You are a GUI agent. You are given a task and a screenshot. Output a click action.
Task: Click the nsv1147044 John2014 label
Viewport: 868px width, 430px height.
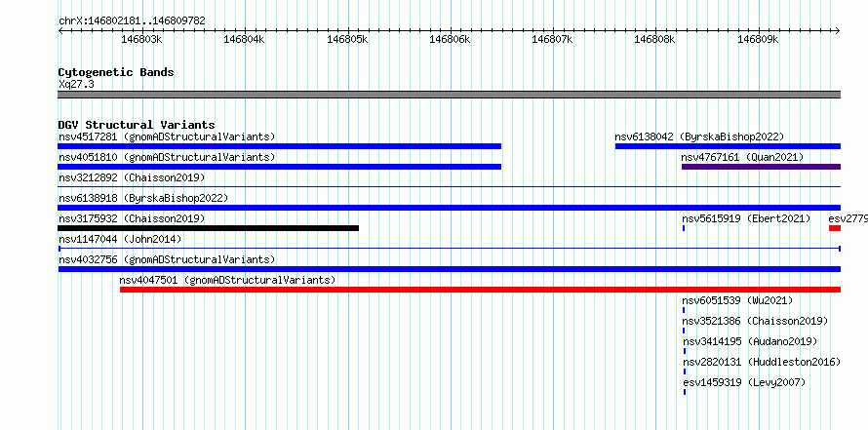click(120, 239)
